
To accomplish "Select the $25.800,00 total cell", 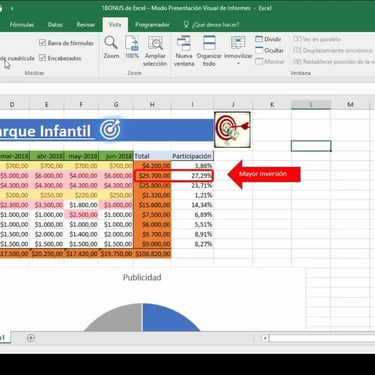I will (152, 185).
